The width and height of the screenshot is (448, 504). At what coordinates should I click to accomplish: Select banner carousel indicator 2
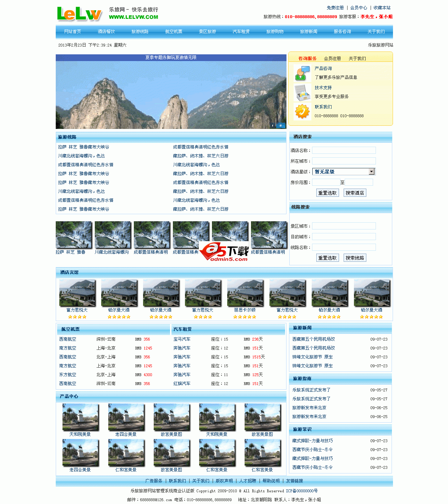(280, 125)
